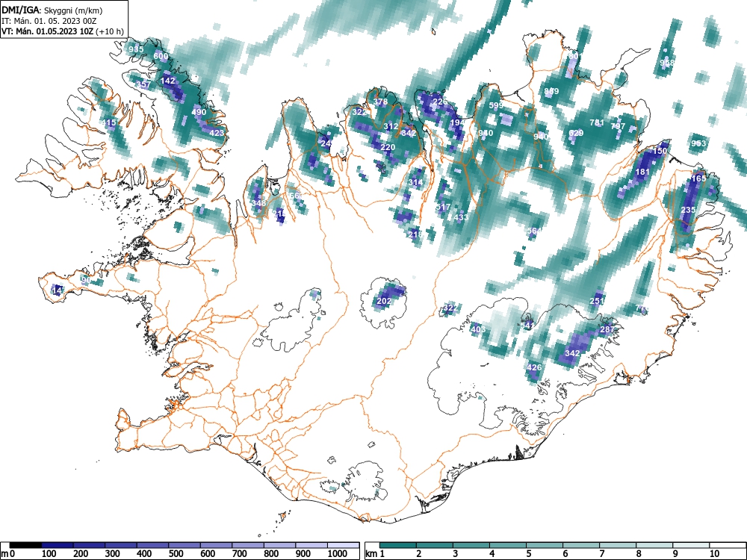
Task: Click the 415 visibility value
Action: (x=108, y=123)
